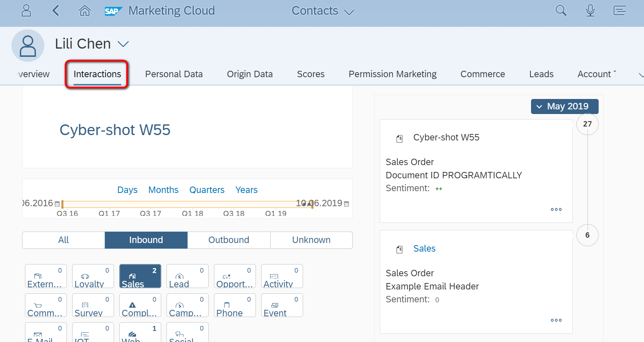The image size is (644, 342).
Task: Toggle the E-Mail interaction filter tile
Action: coord(46,332)
